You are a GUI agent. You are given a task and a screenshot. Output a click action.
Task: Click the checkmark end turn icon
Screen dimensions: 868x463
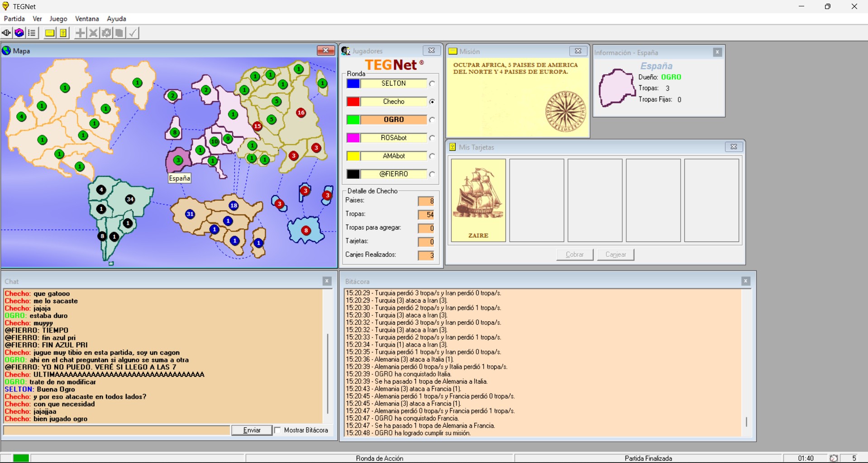pos(133,33)
